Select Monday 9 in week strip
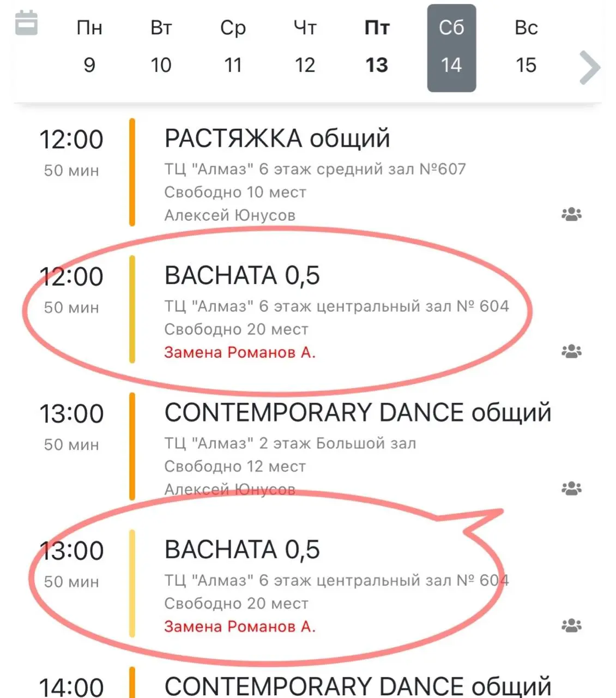616x698 pixels. 89,47
